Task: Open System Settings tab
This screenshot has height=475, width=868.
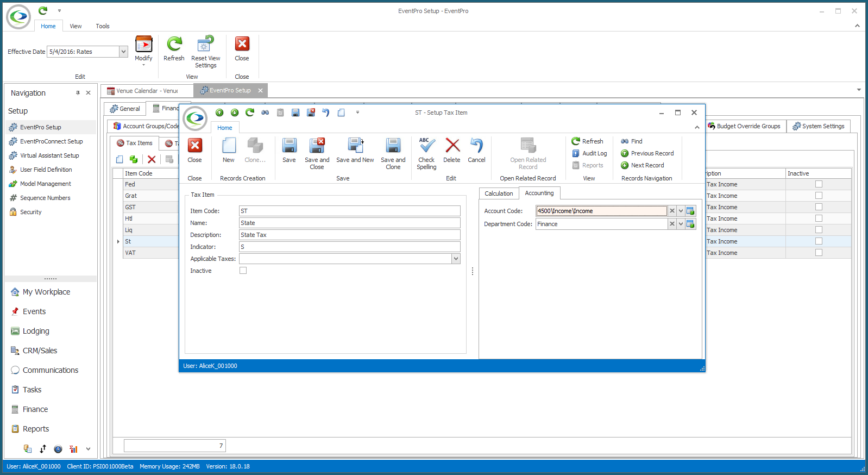Action: point(819,126)
